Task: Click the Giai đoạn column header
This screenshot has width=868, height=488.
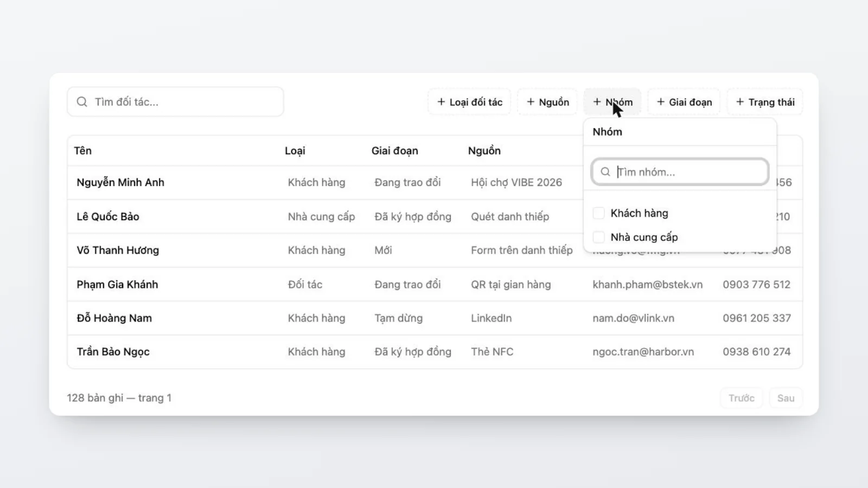Action: click(x=395, y=151)
